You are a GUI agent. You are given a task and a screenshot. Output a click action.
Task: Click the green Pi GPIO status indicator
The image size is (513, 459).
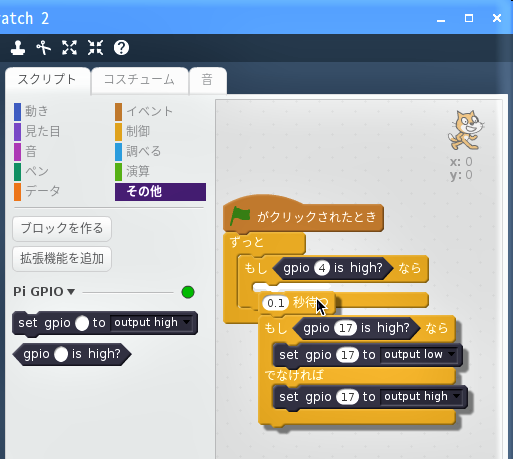188,292
